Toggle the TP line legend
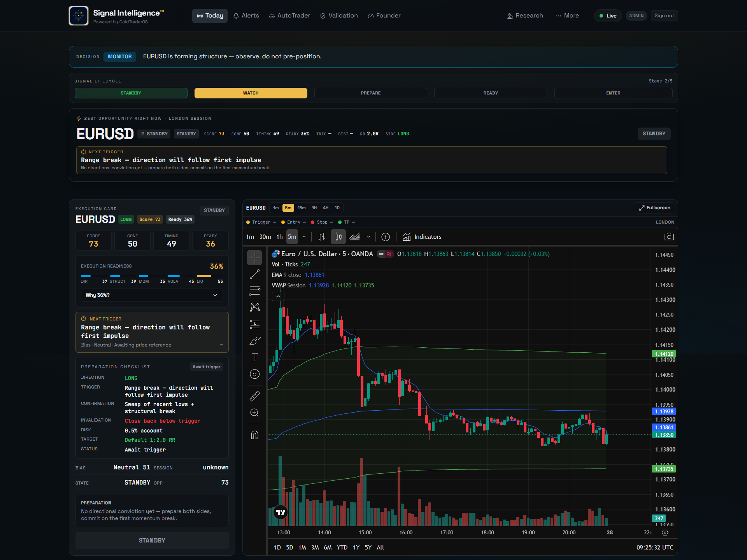 (347, 222)
